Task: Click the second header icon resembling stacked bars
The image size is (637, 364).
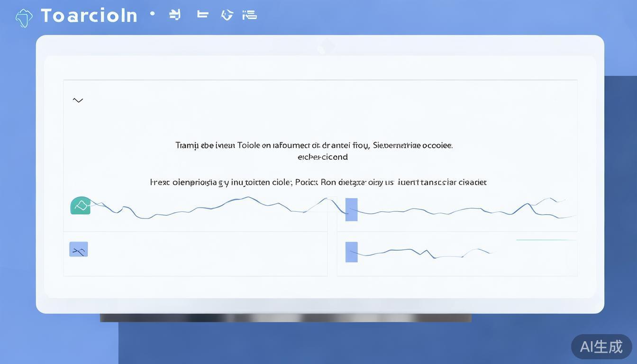Action: point(203,15)
